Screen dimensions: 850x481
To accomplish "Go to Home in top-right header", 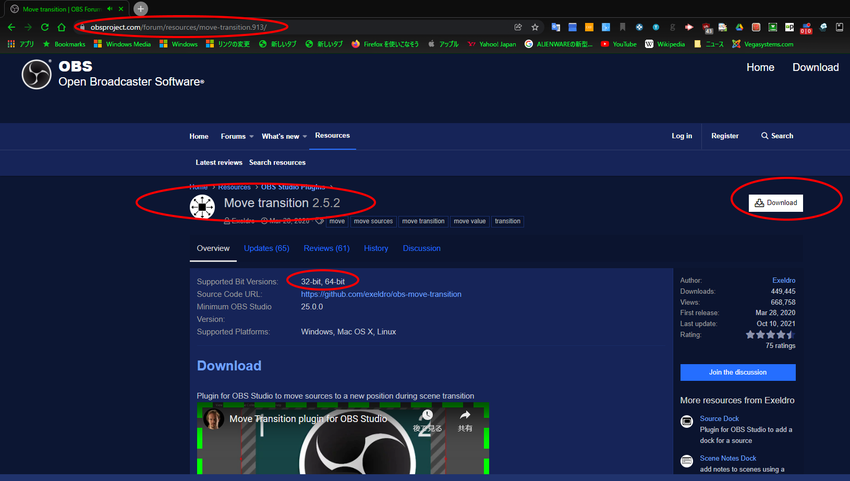I will click(760, 67).
